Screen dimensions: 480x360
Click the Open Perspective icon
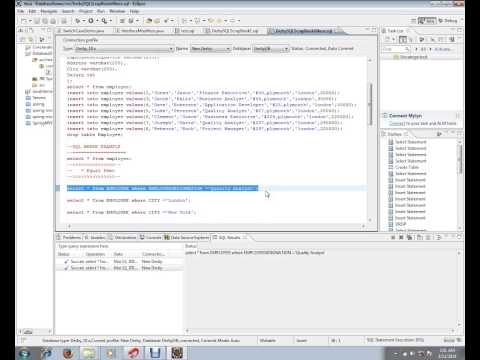pyautogui.click(x=413, y=21)
